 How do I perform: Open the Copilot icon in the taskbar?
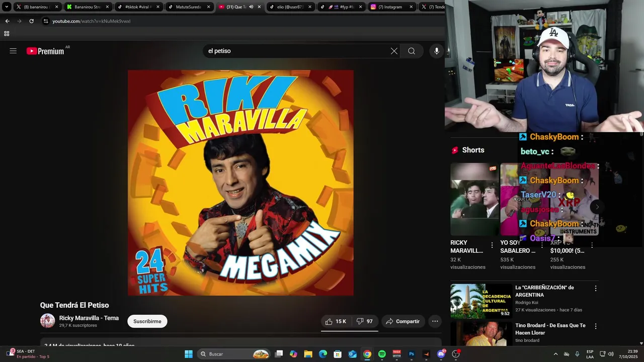tap(294, 354)
